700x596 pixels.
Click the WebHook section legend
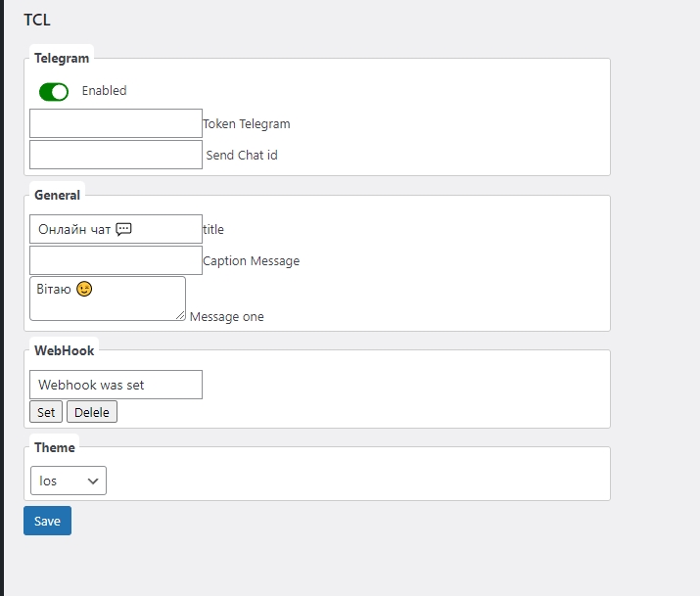click(65, 350)
